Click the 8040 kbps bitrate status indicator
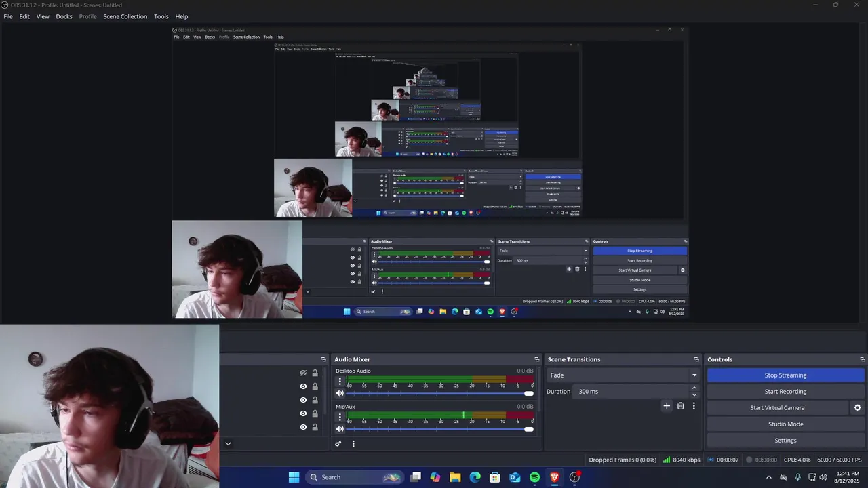This screenshot has height=488, width=868. [682, 460]
